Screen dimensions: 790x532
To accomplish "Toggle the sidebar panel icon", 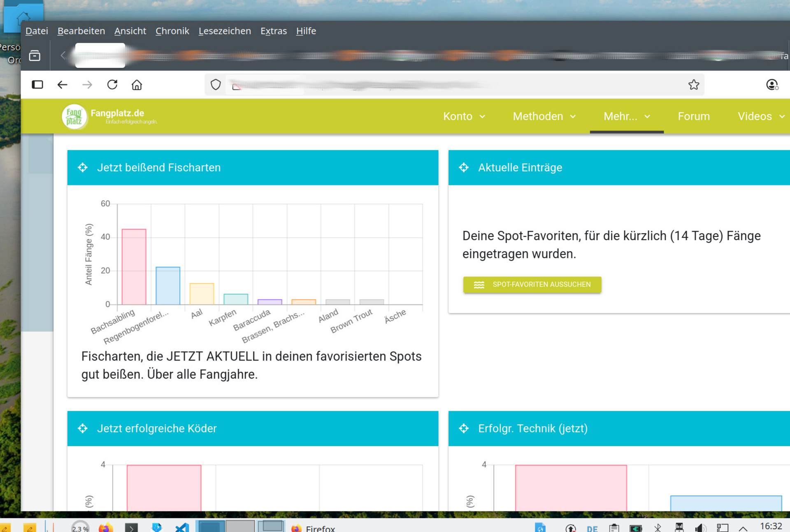I will click(37, 85).
